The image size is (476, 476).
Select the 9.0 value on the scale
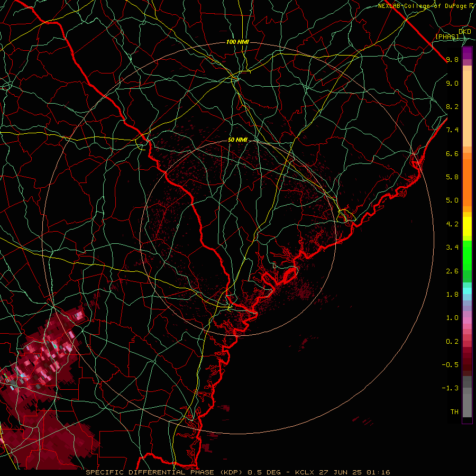452,83
